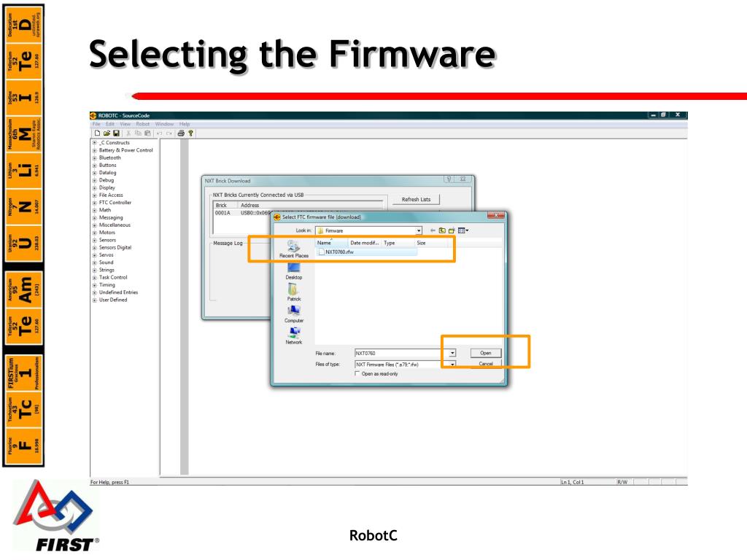Viewport: 747px width, 560px height.
Task: Expand the Datalog tree node
Action: click(x=94, y=173)
